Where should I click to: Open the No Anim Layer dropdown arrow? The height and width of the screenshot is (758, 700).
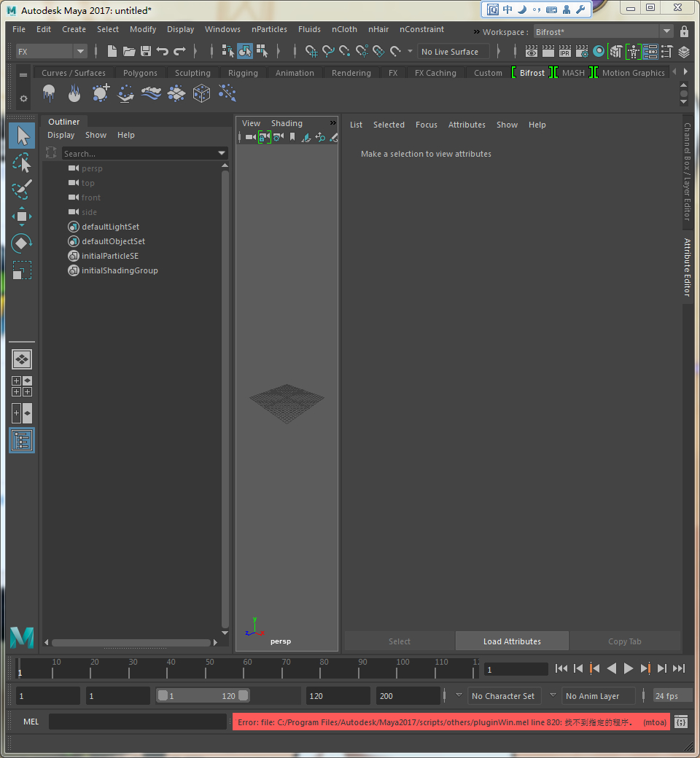553,695
